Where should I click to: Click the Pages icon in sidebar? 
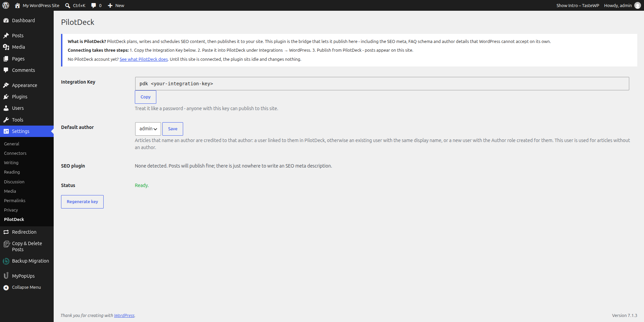click(6, 59)
